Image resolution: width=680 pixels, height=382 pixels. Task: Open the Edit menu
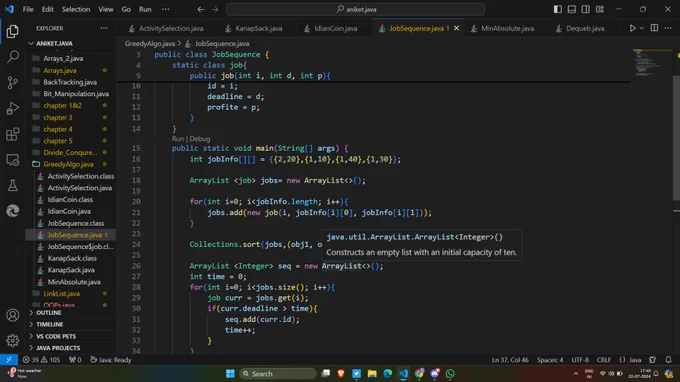pyautogui.click(x=48, y=9)
